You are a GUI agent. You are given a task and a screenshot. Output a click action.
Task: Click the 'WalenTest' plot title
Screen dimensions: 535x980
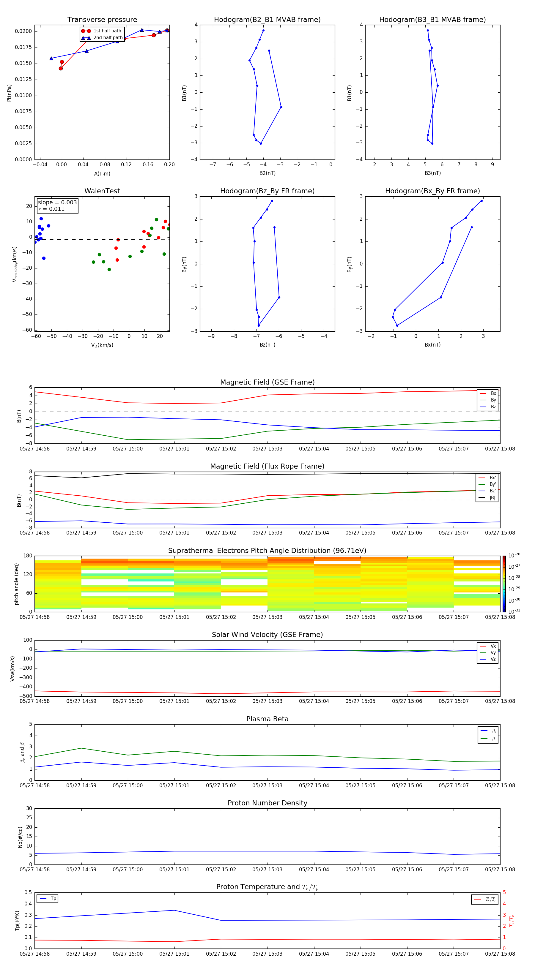pyautogui.click(x=102, y=191)
